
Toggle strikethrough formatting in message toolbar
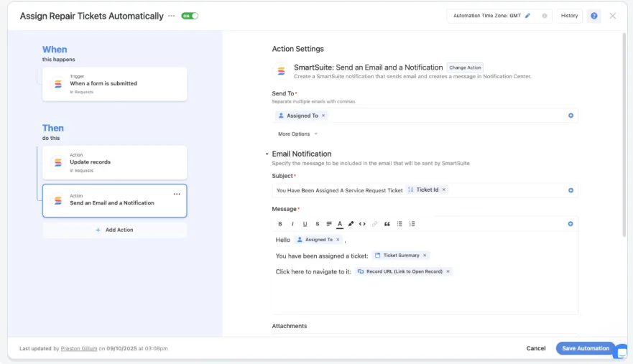coord(318,224)
